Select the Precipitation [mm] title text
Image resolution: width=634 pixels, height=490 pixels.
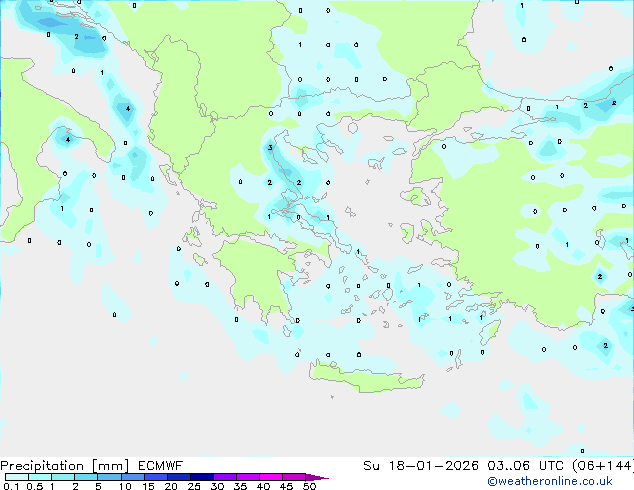[64, 466]
